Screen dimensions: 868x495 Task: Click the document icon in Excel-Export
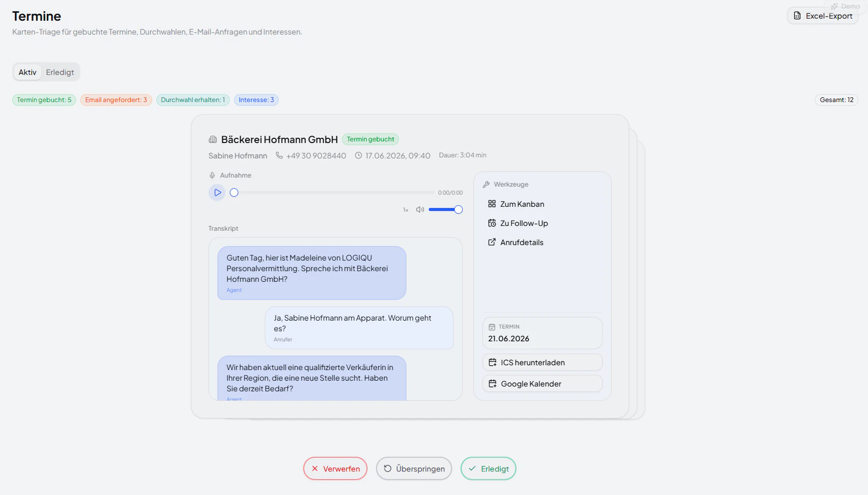(x=797, y=15)
